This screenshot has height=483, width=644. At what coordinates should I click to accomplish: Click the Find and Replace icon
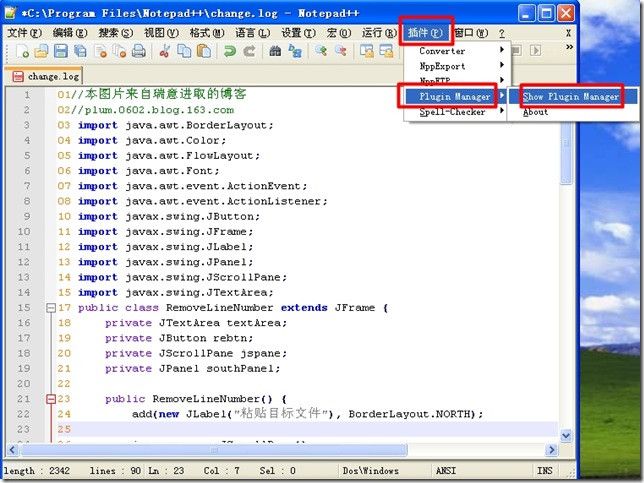tap(295, 51)
